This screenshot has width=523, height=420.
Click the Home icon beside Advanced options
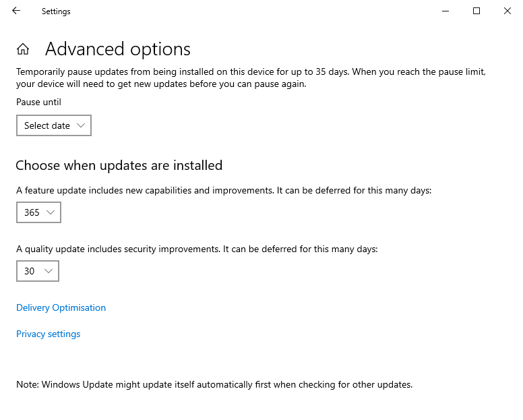(23, 49)
